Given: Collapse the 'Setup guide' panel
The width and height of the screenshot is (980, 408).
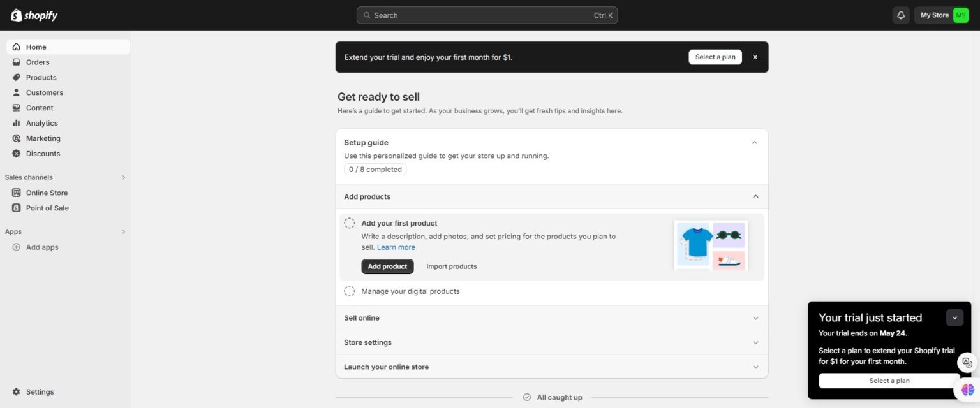Looking at the screenshot, I should (754, 142).
